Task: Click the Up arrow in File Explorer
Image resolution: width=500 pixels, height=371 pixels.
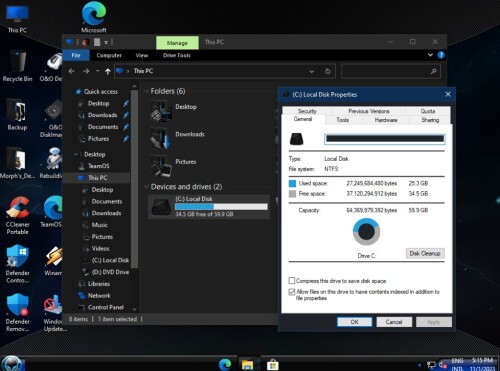Action: tap(107, 71)
